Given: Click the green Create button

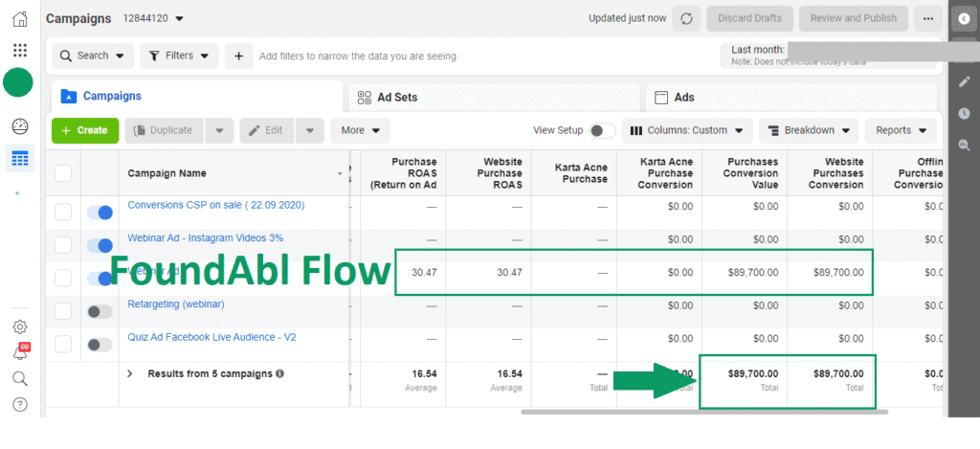Looking at the screenshot, I should coord(85,130).
